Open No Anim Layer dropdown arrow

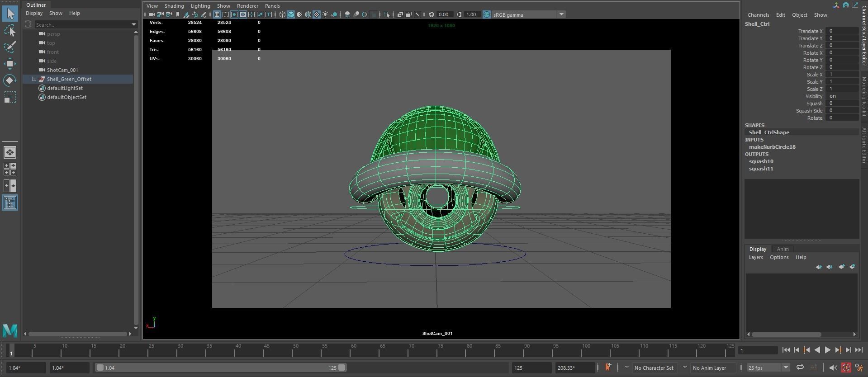[685, 368]
